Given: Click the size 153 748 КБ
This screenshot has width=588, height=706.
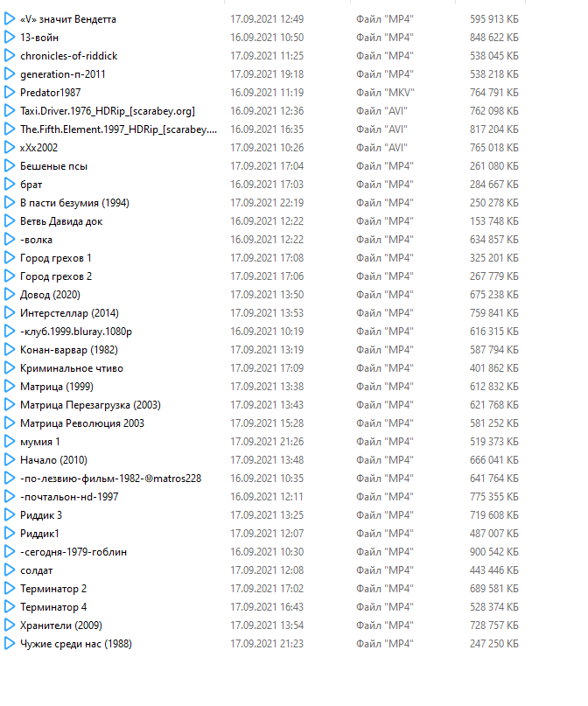Looking at the screenshot, I should [493, 221].
